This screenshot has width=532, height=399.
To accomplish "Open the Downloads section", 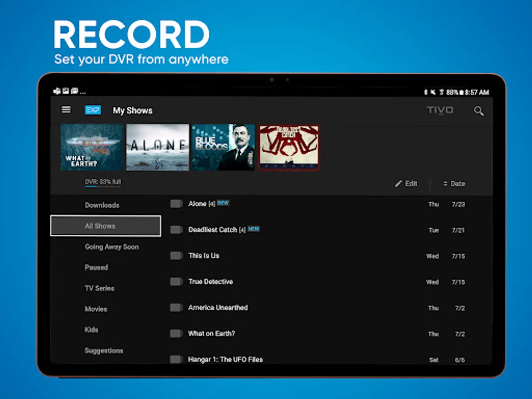I will click(102, 205).
